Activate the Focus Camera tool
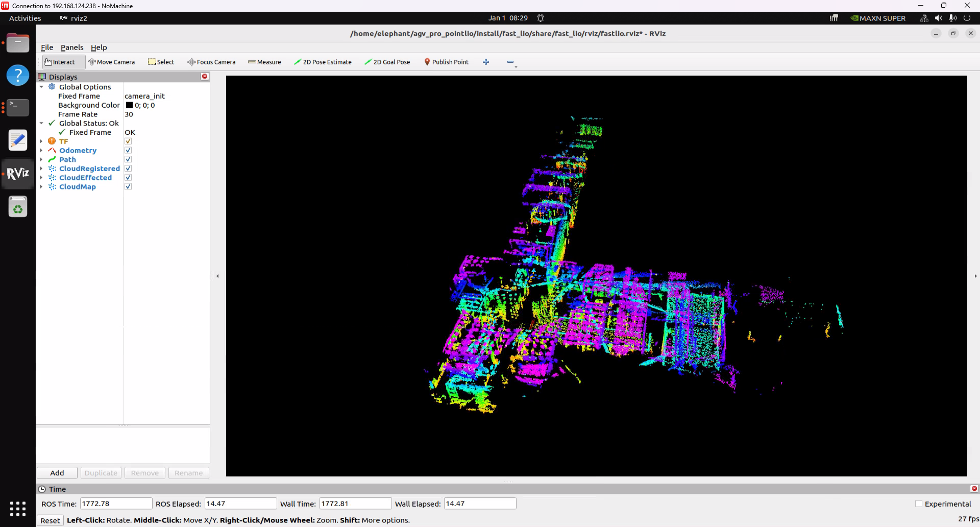 pos(211,62)
